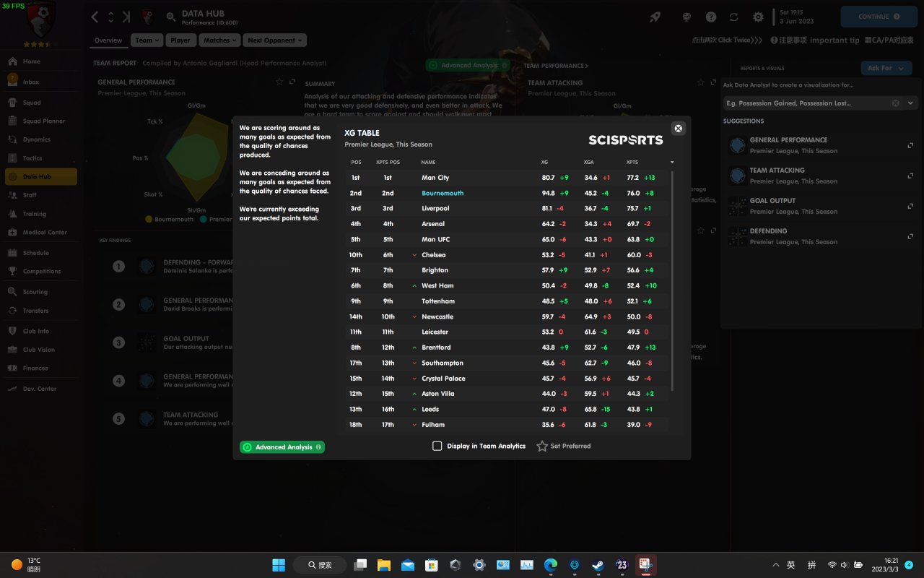The height and width of the screenshot is (578, 924).
Task: Click the rocket icon in the top bar
Action: [655, 17]
